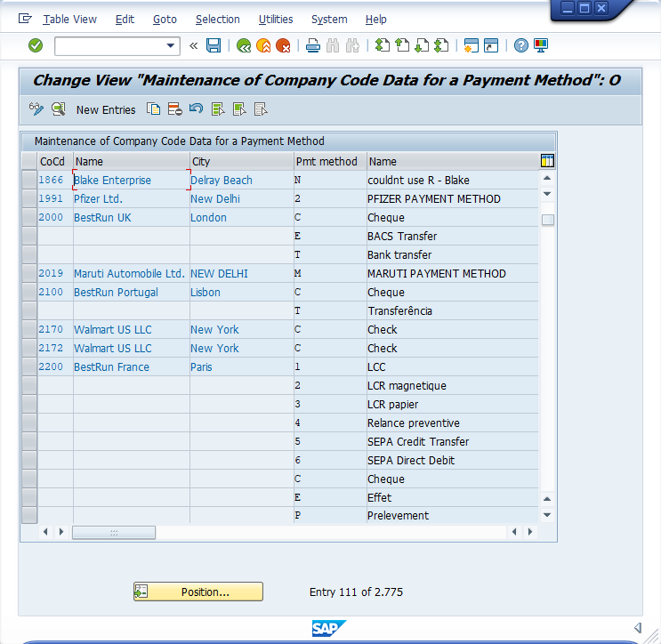
Task: Click the Save diskette icon
Action: [x=214, y=45]
